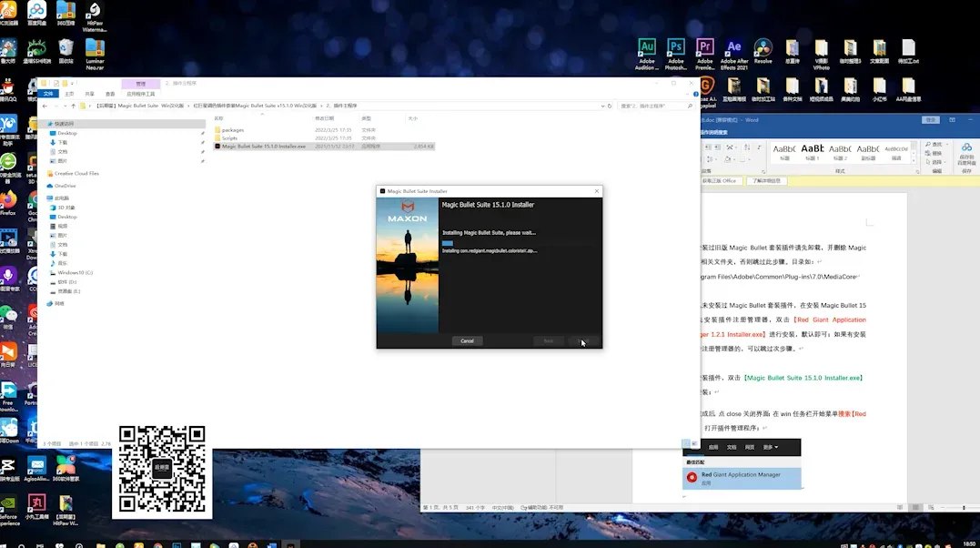Select Magic Bullet Suite 15.1.0 Installer.exe file

pos(263,146)
